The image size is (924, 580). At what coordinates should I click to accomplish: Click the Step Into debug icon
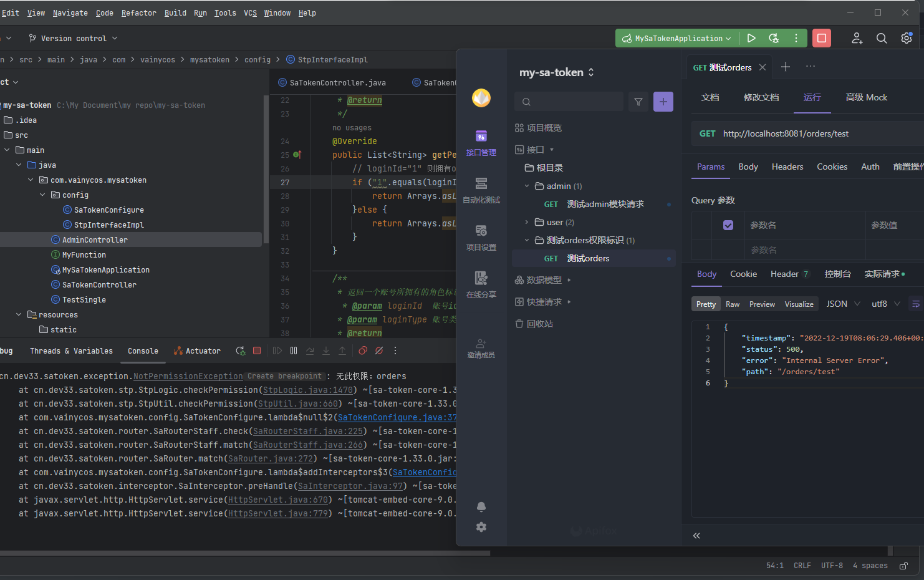(326, 350)
